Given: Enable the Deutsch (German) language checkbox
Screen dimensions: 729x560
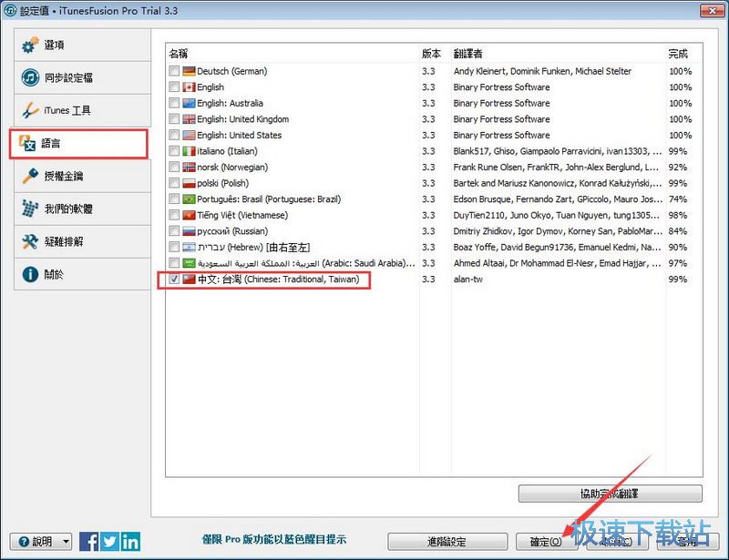Looking at the screenshot, I should coord(173,71).
